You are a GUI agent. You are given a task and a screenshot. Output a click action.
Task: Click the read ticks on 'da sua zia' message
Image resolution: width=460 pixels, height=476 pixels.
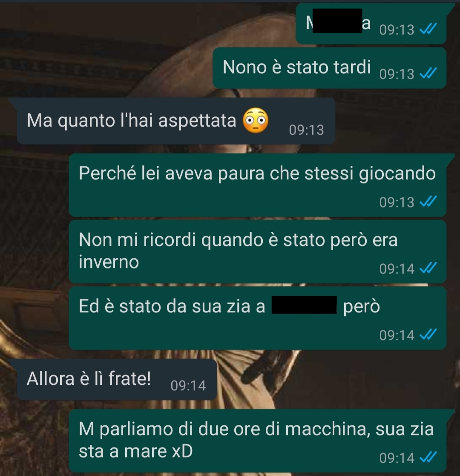[x=428, y=335]
